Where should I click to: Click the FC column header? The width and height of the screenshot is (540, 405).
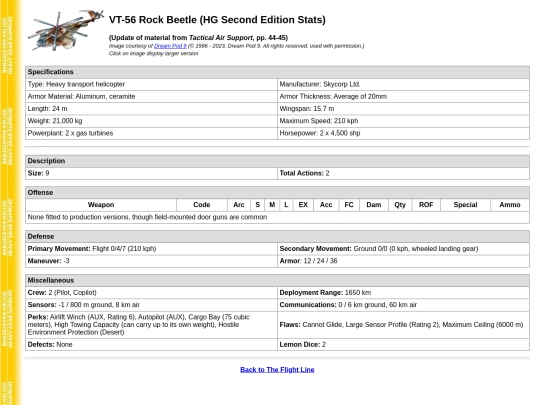coord(349,205)
